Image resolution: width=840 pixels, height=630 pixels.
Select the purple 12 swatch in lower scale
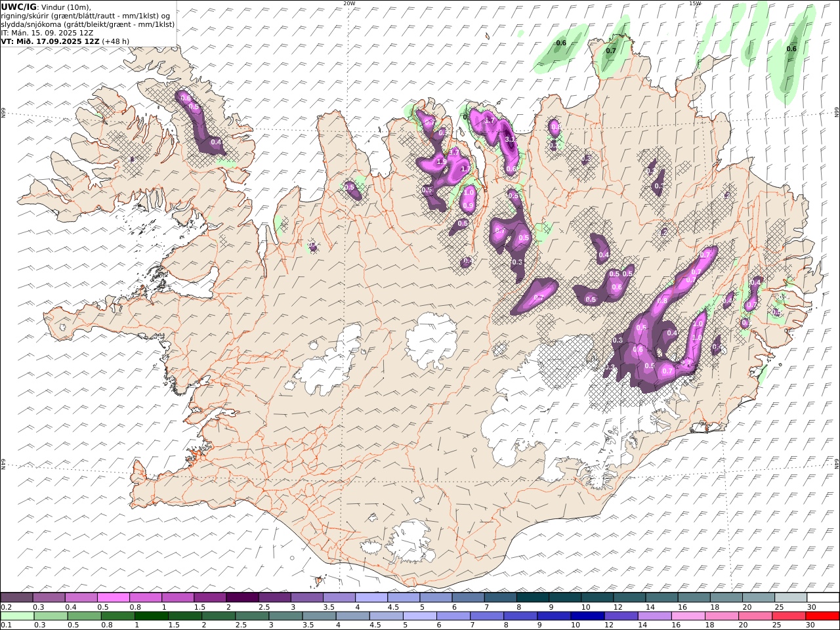coord(621,616)
